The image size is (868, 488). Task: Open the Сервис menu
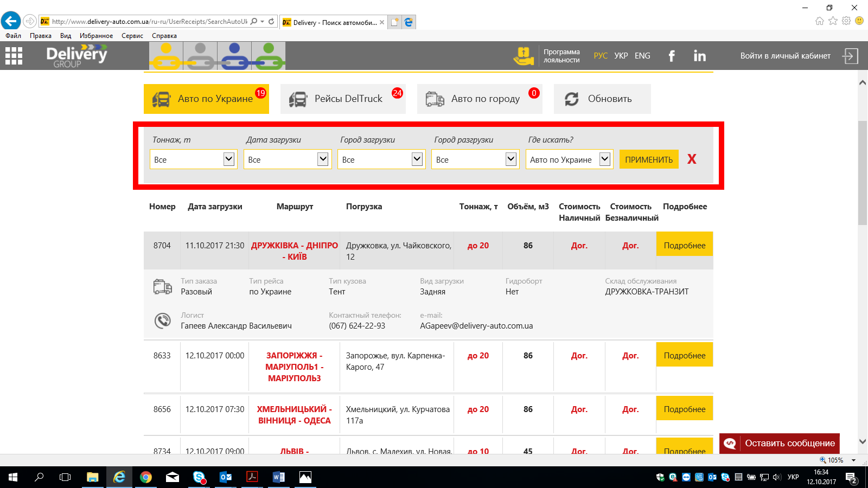(x=132, y=36)
